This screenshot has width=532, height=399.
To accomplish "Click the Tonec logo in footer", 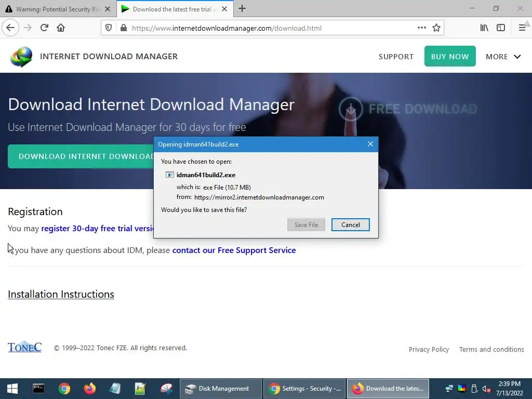I will pyautogui.click(x=25, y=347).
